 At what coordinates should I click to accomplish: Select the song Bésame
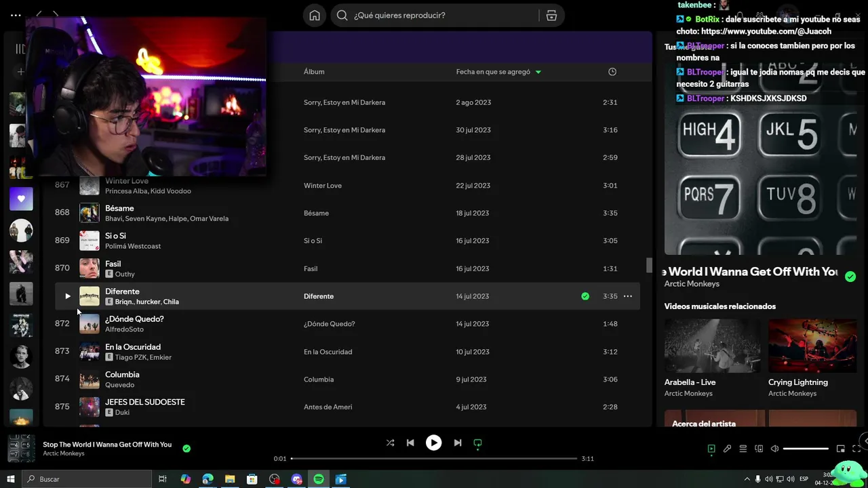(x=119, y=208)
